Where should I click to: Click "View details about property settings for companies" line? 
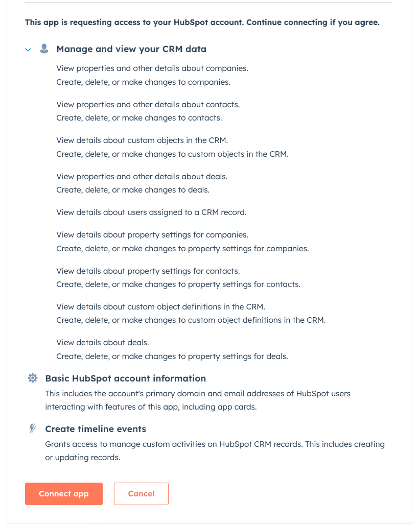coord(152,235)
